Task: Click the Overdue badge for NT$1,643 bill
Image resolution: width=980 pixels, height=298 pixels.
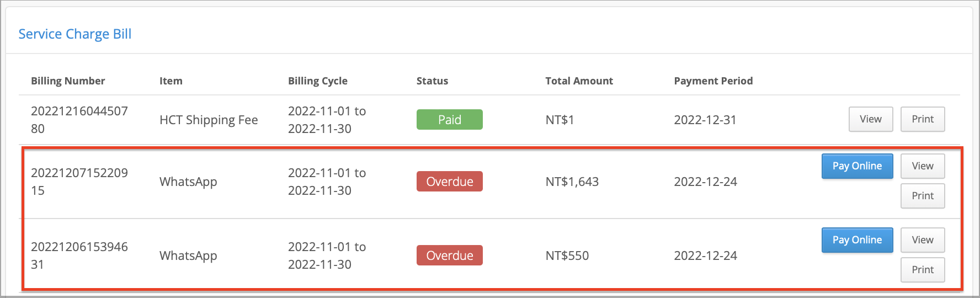Action: (450, 182)
